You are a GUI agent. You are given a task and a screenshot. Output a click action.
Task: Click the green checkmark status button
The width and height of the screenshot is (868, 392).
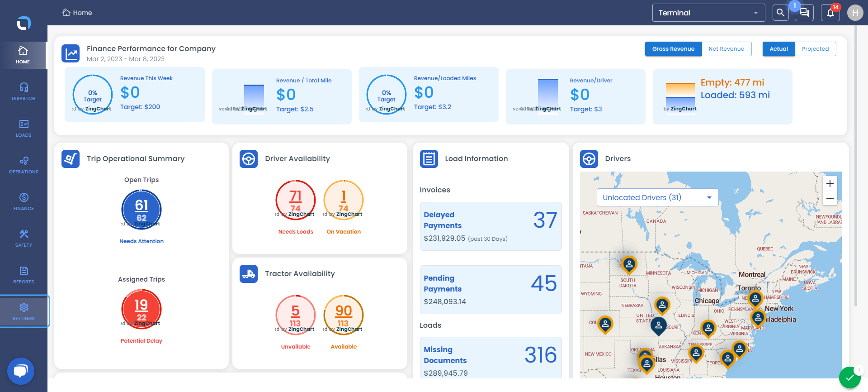850,378
